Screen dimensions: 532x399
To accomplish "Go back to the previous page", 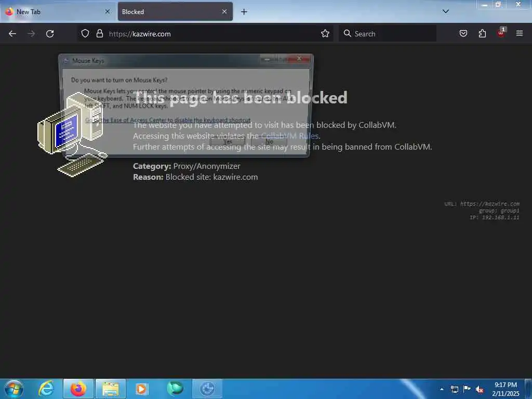I will pos(12,34).
